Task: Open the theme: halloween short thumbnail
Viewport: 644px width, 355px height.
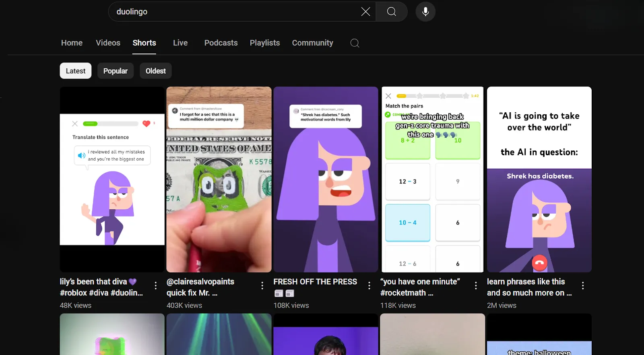Action: click(x=539, y=334)
